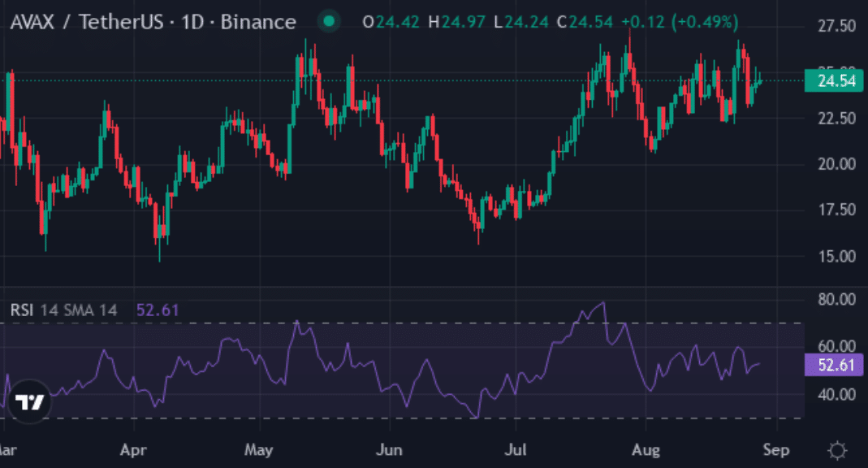The image size is (868, 468).
Task: Click the Aug label on time axis
Action: click(x=646, y=450)
